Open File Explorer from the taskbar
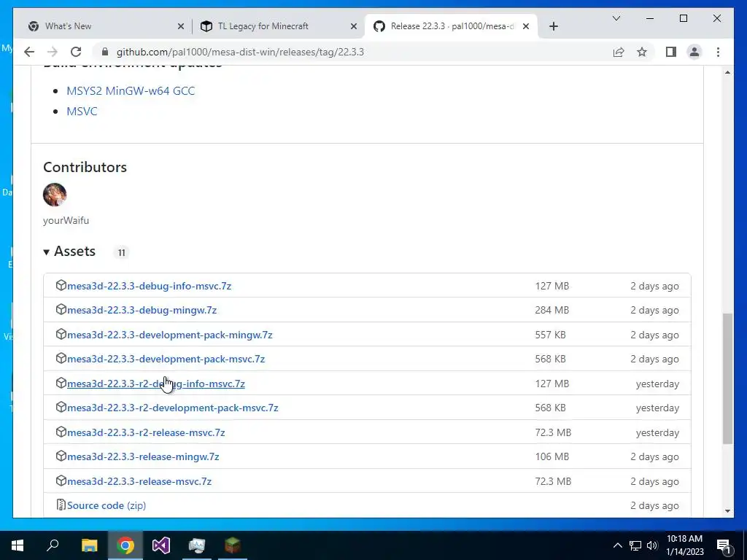The width and height of the screenshot is (747, 560). (89, 545)
